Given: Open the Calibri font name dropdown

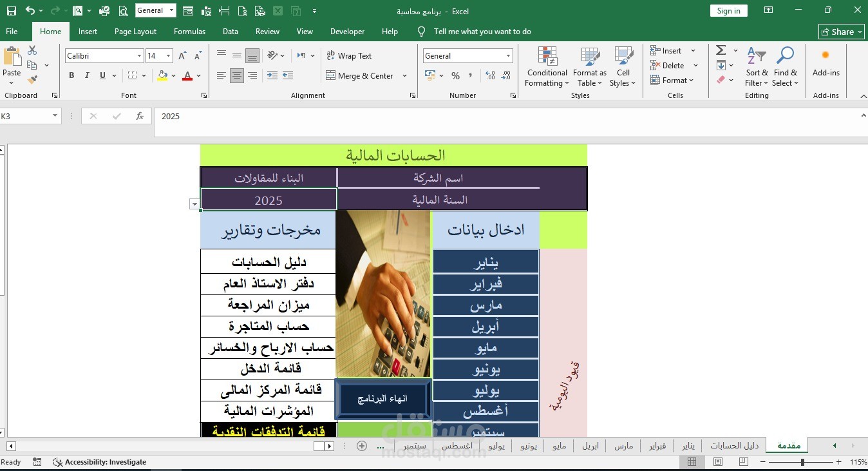Looking at the screenshot, I should [139, 56].
